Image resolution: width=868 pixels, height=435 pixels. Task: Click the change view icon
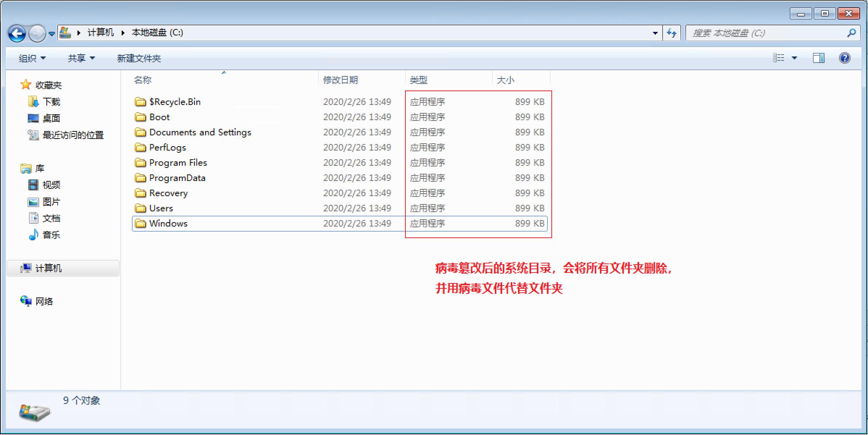point(779,58)
